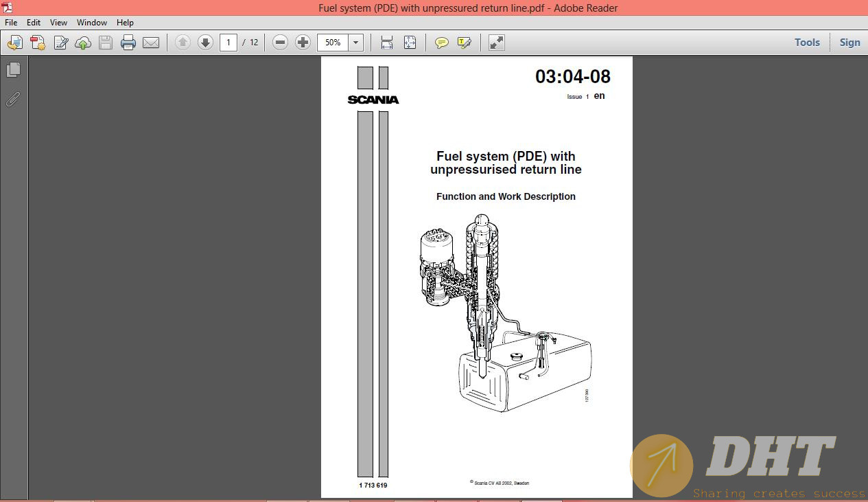Click the document number '03:04-08'
This screenshot has width=868, height=502.
pyautogui.click(x=573, y=76)
